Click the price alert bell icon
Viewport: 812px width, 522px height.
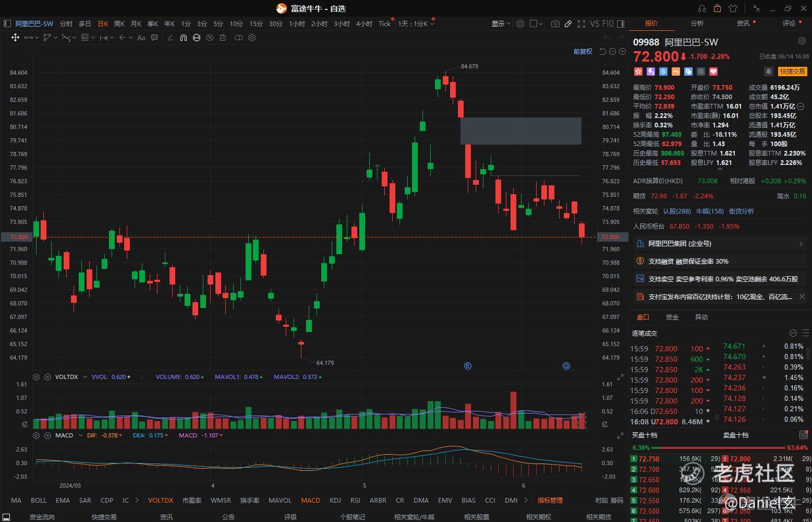tap(768, 72)
